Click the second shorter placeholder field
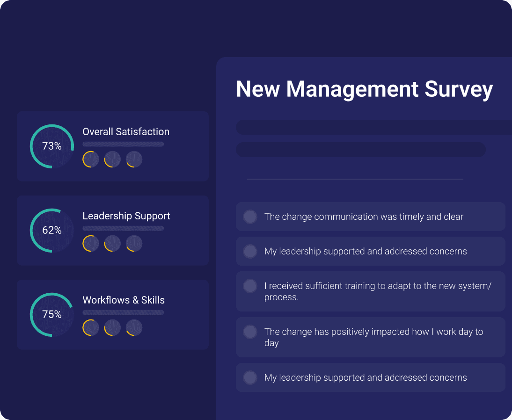 [x=360, y=150]
